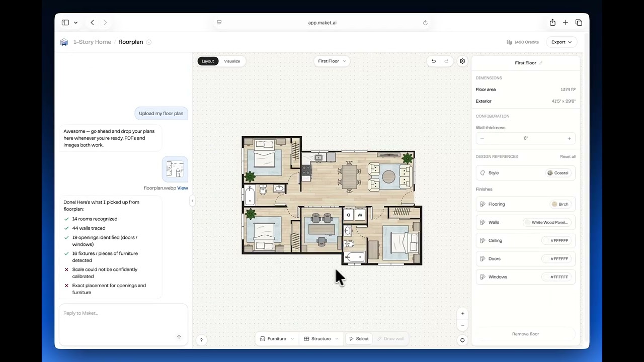Switch to the Visualize mode
The image size is (644, 362).
(232, 61)
